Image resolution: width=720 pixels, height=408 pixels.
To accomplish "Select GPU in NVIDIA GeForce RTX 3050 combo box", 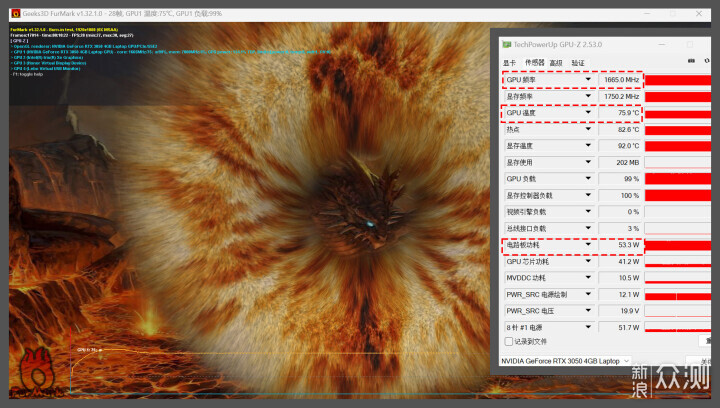I will (x=564, y=361).
